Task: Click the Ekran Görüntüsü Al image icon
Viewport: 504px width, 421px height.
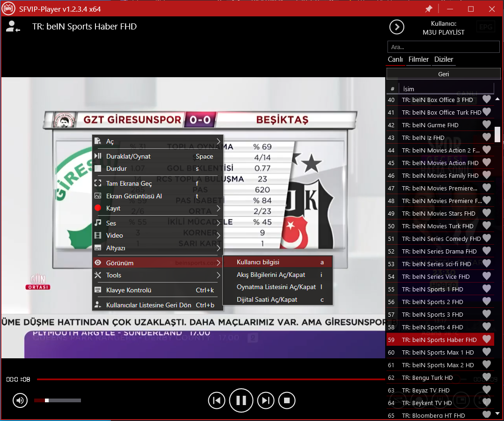Action: coord(98,196)
